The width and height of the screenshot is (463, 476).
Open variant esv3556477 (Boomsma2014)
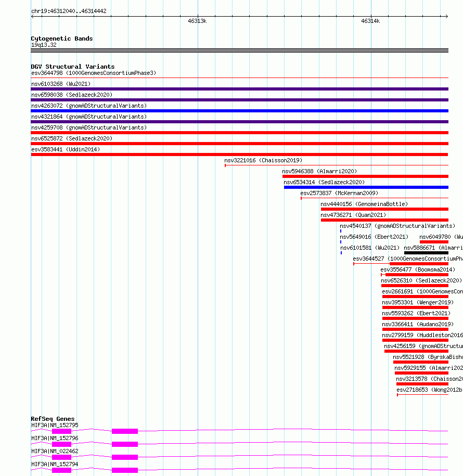tap(418, 270)
